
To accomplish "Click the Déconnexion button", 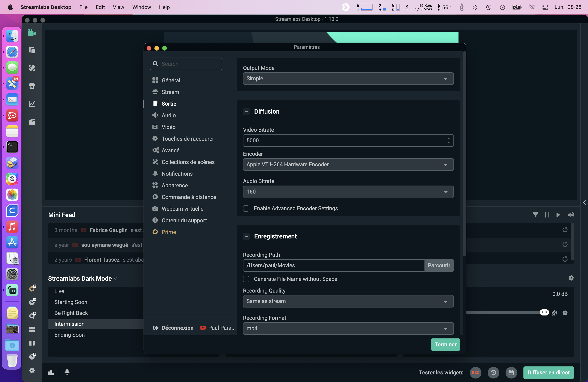I will (173, 328).
